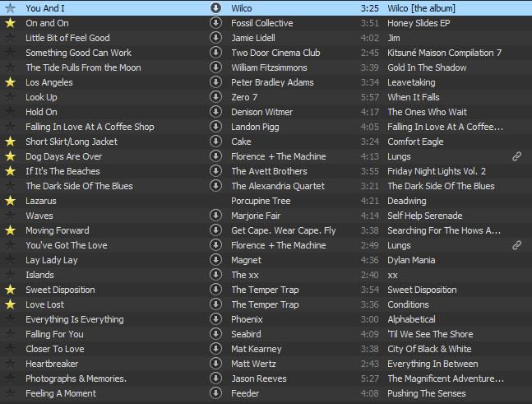Download Closer To Love track
The image size is (532, 404).
point(215,349)
